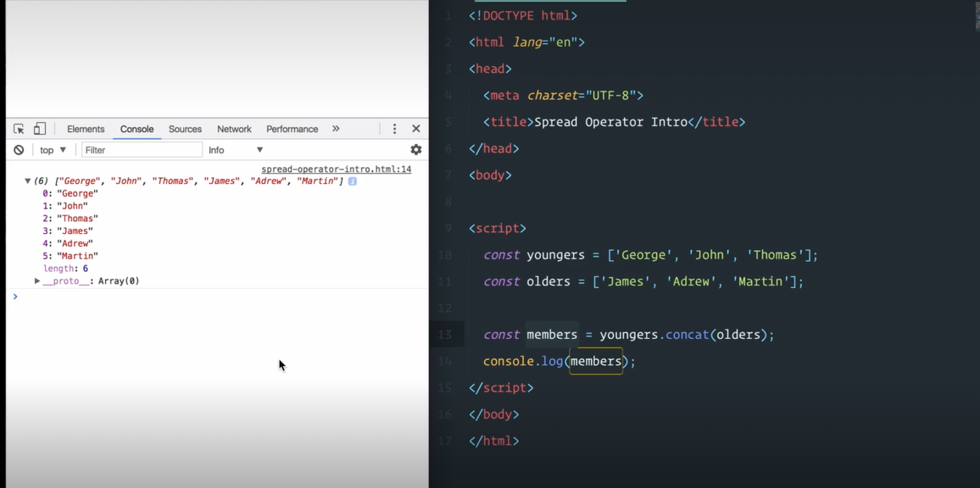Click the closing </head> tag
The height and width of the screenshot is (488, 980).
(493, 149)
